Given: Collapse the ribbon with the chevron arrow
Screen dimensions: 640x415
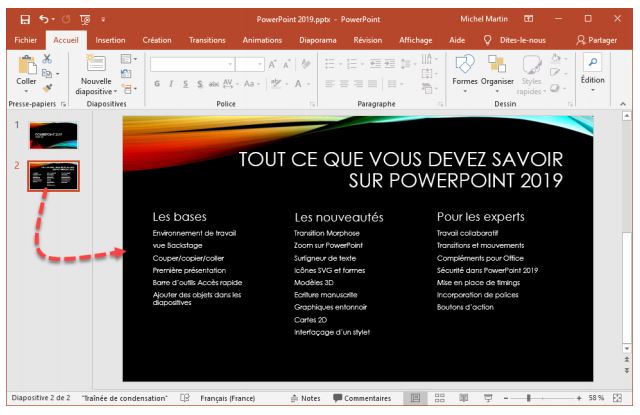Looking at the screenshot, I should [628, 102].
